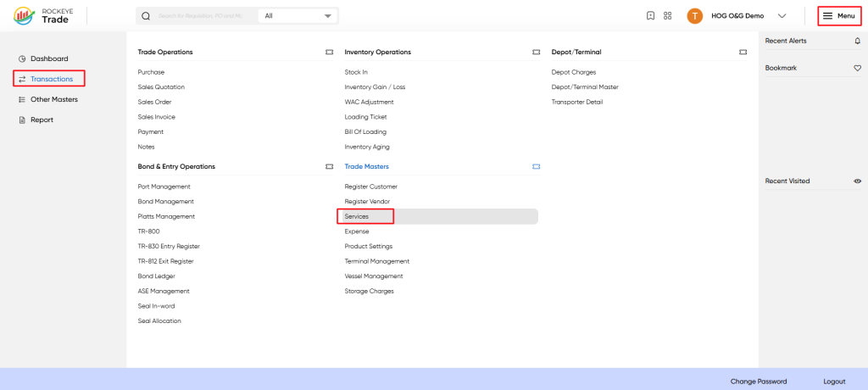Screen dimensions: 868x390
Task: Open the hamburger Menu
Action: pos(839,16)
